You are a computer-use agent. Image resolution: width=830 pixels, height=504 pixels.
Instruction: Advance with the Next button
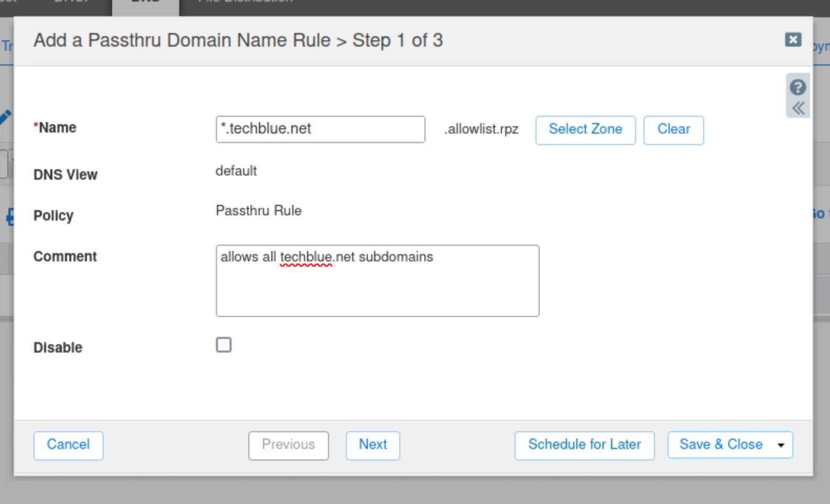click(x=373, y=445)
